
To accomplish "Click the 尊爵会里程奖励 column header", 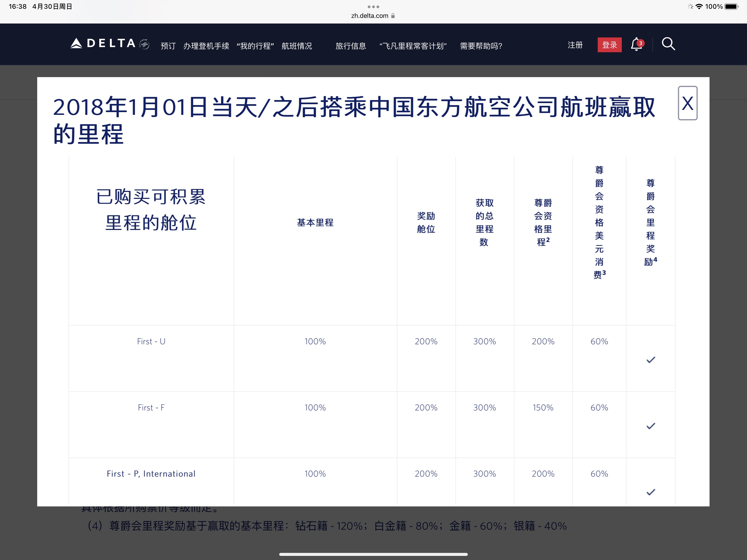I will point(650,222).
